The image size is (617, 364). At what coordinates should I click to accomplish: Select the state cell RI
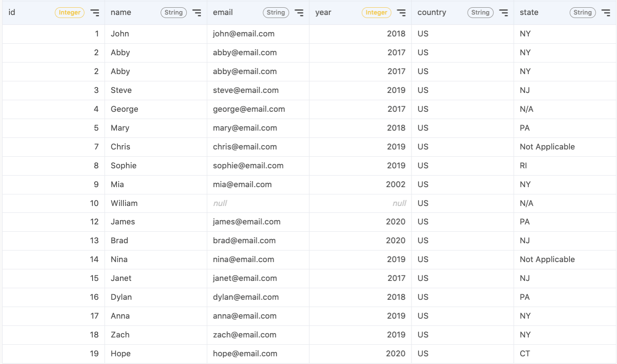pyautogui.click(x=565, y=166)
